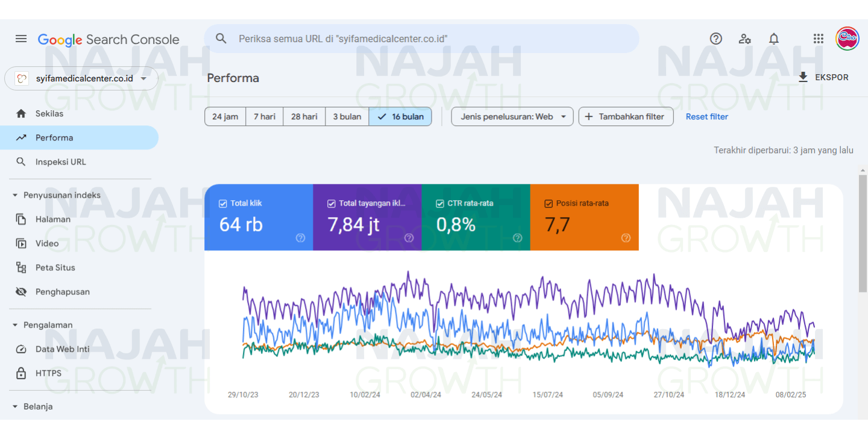Click the URL inspection search field

click(421, 39)
